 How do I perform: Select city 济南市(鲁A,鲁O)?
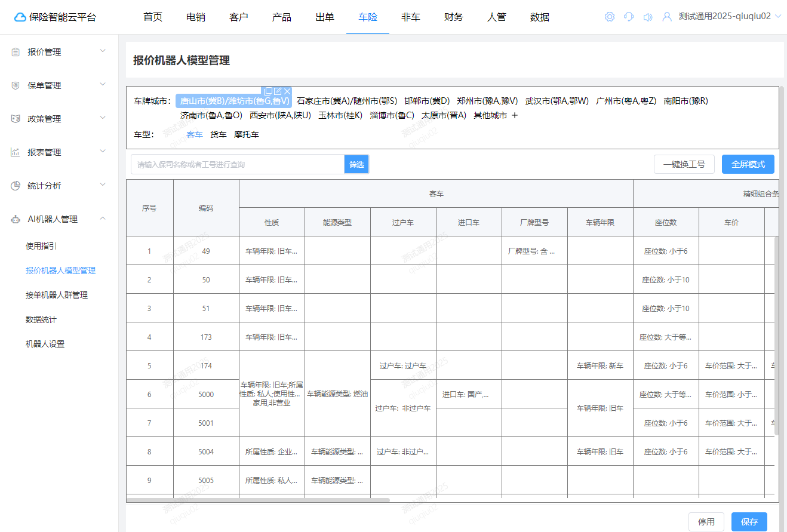pos(211,115)
